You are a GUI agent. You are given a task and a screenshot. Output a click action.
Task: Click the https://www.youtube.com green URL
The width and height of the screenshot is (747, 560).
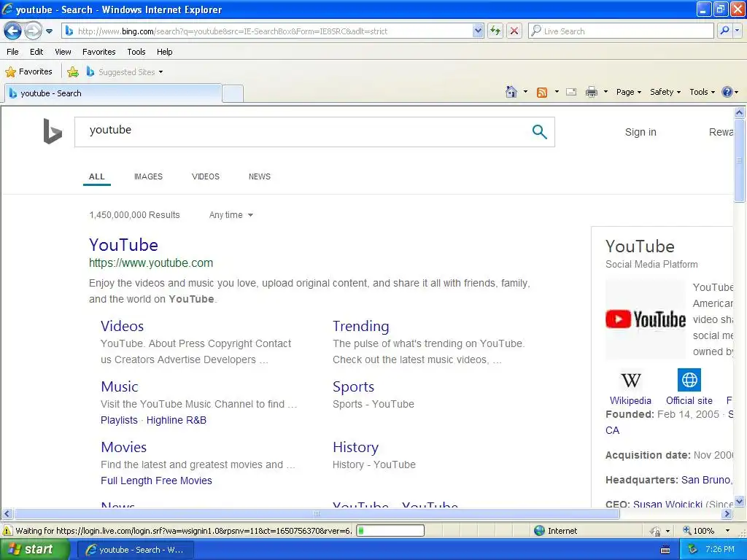pos(151,262)
